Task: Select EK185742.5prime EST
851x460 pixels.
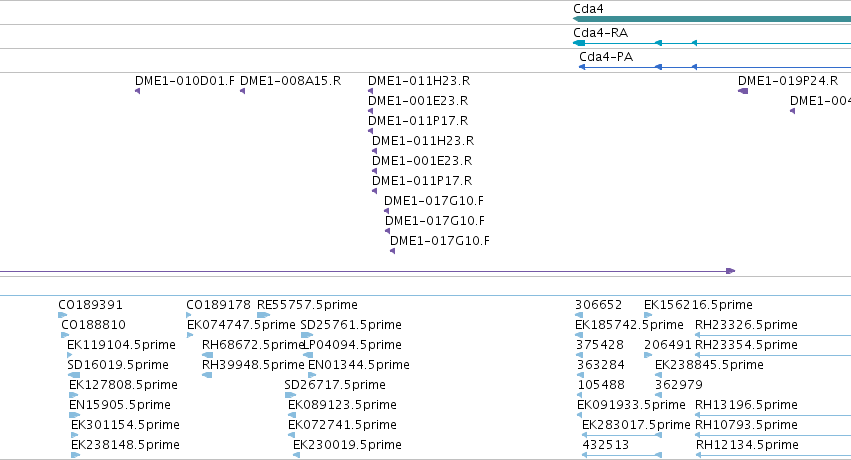Action: click(x=629, y=325)
